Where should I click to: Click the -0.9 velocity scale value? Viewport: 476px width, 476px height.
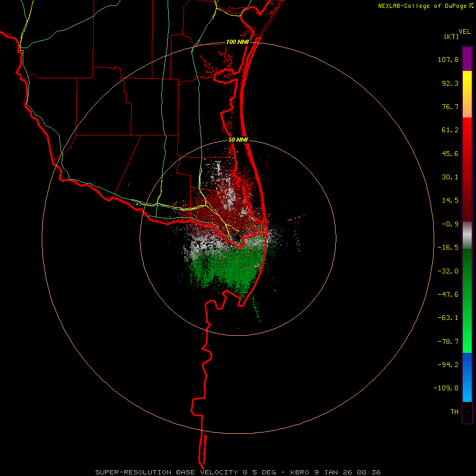point(450,224)
